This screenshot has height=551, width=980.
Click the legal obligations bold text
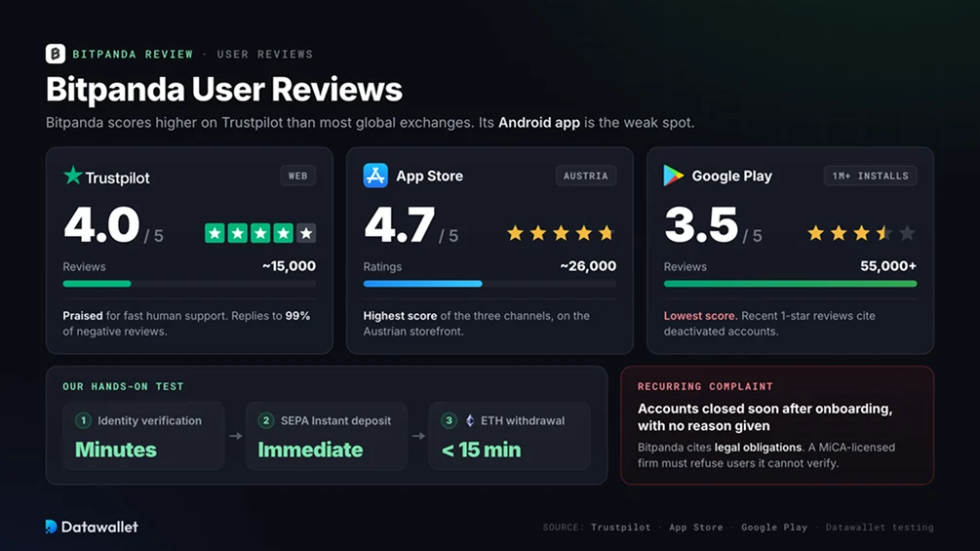point(758,448)
